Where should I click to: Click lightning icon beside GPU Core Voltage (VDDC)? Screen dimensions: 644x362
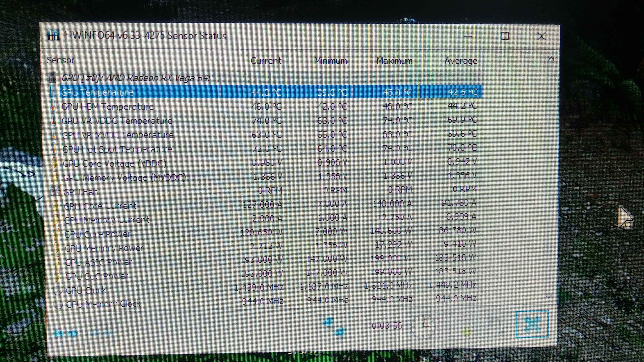(55, 163)
